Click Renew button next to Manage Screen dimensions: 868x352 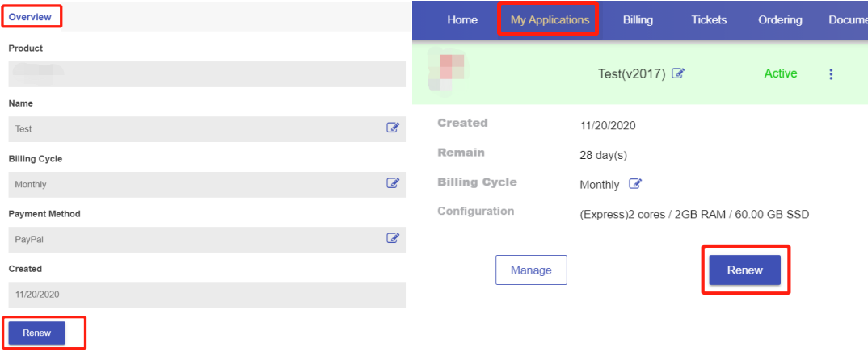[744, 270]
